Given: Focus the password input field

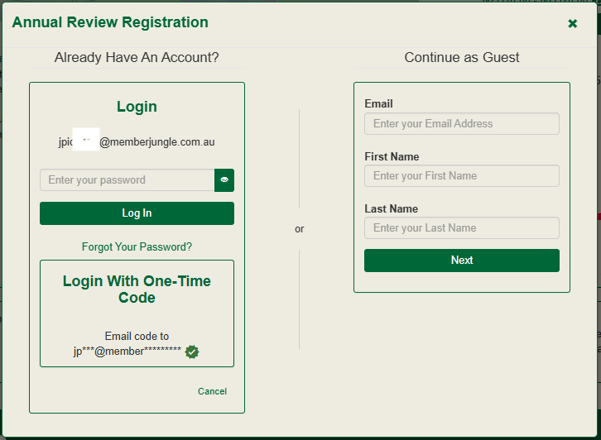Looking at the screenshot, I should coord(127,180).
